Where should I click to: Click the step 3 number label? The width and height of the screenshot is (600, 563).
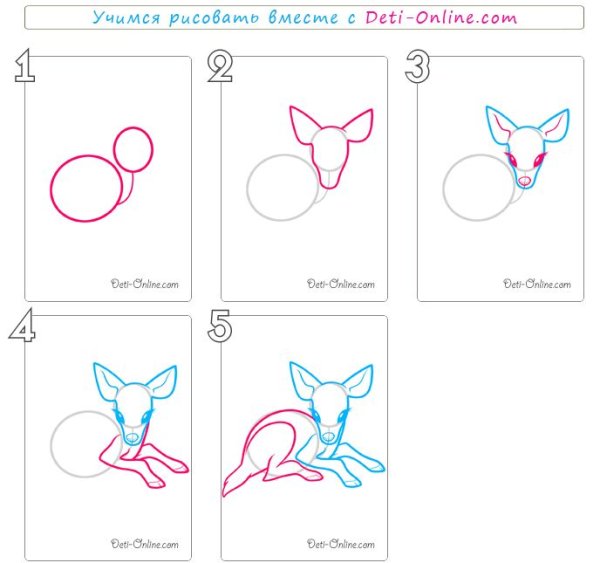(x=417, y=66)
